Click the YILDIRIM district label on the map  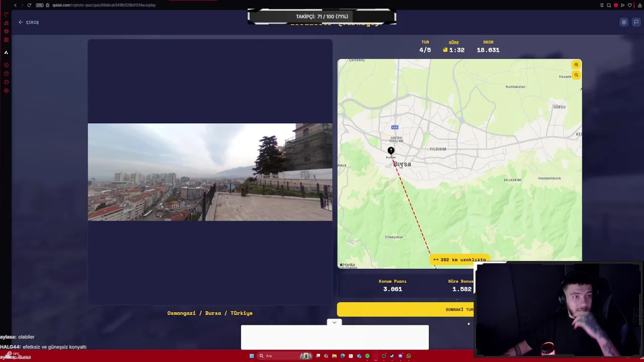pyautogui.click(x=438, y=149)
